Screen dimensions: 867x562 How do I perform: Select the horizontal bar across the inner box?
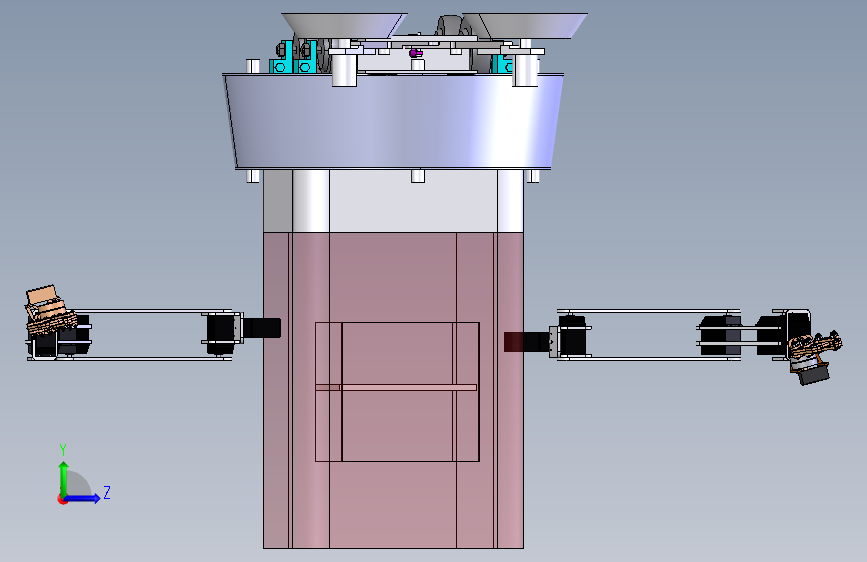pyautogui.click(x=396, y=387)
